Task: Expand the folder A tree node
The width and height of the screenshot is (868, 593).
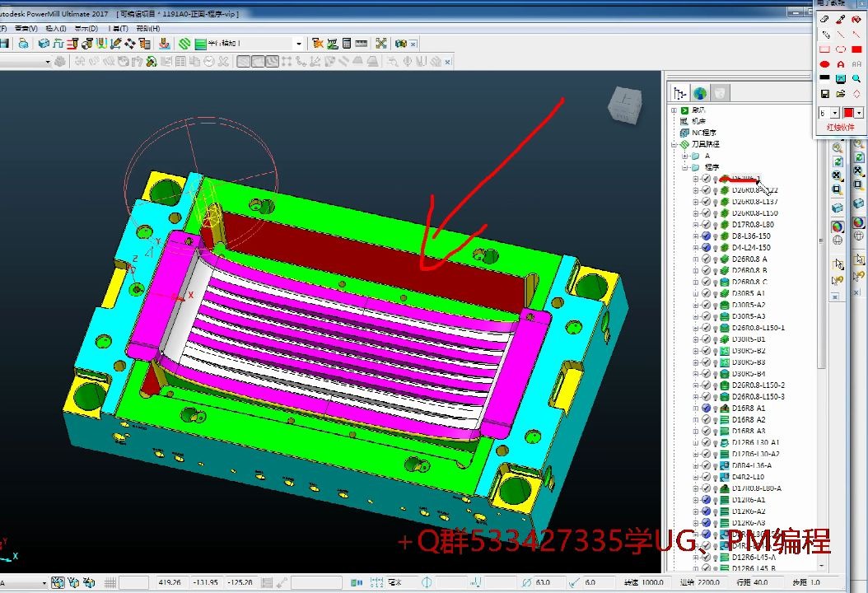Action: point(685,156)
